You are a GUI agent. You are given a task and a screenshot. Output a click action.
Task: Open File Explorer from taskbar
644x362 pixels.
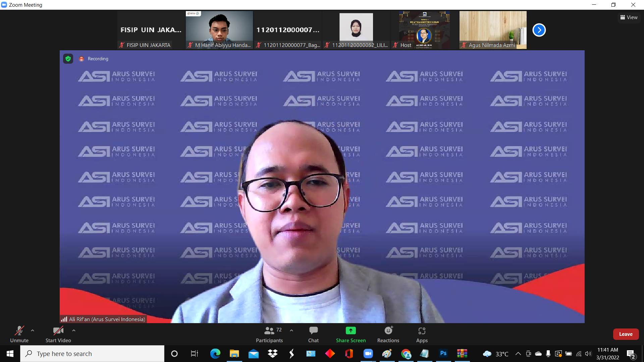click(x=234, y=354)
